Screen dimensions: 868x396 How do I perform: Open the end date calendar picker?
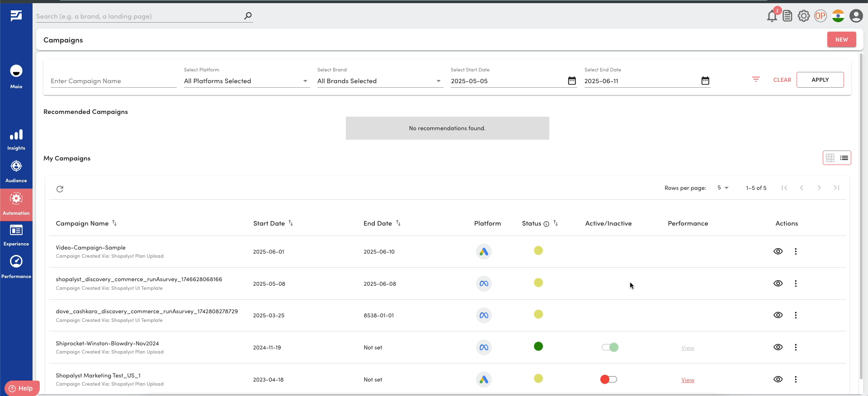tap(705, 80)
